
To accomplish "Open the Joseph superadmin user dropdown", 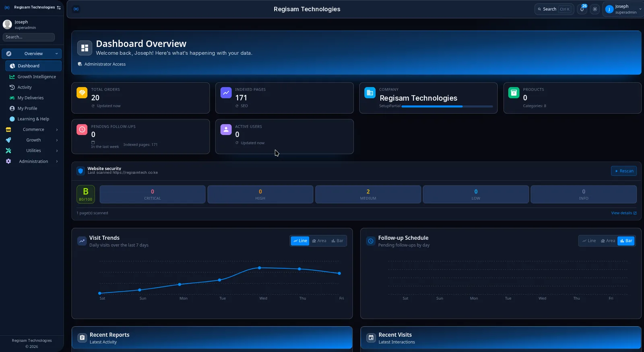I will pos(623,9).
